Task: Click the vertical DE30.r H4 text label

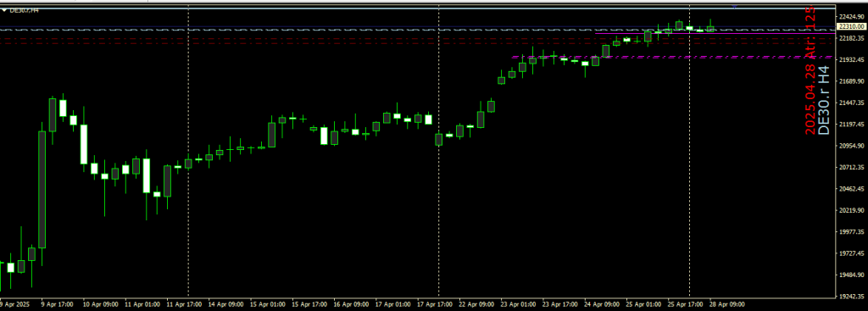Action: pyautogui.click(x=824, y=101)
